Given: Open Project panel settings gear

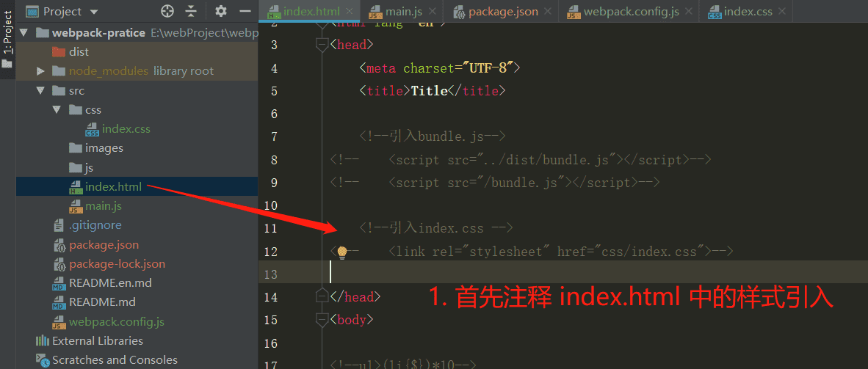Looking at the screenshot, I should click(x=221, y=11).
